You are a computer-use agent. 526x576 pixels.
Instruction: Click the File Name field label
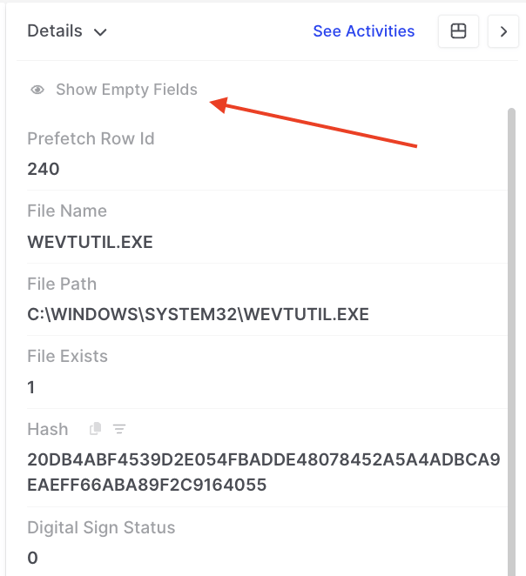67,211
